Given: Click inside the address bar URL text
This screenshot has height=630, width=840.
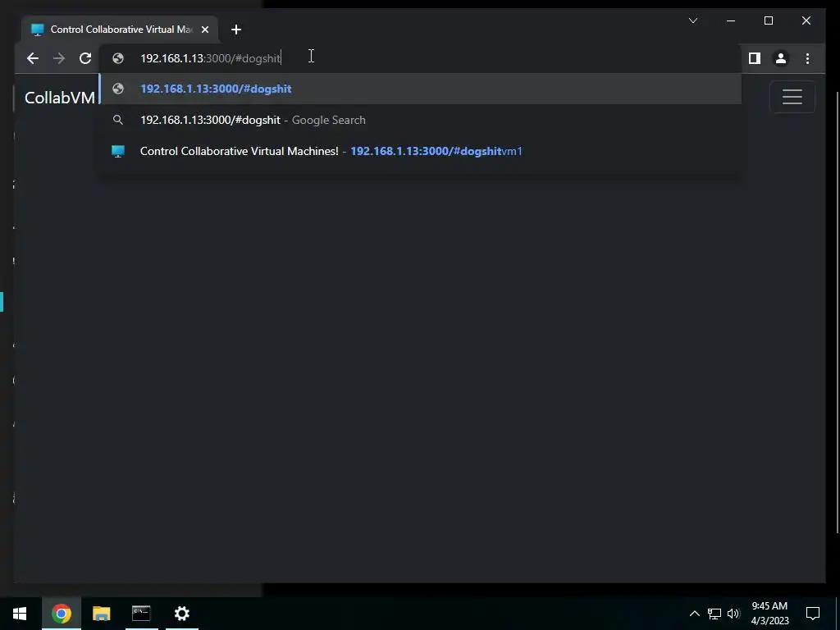Looking at the screenshot, I should pos(210,58).
